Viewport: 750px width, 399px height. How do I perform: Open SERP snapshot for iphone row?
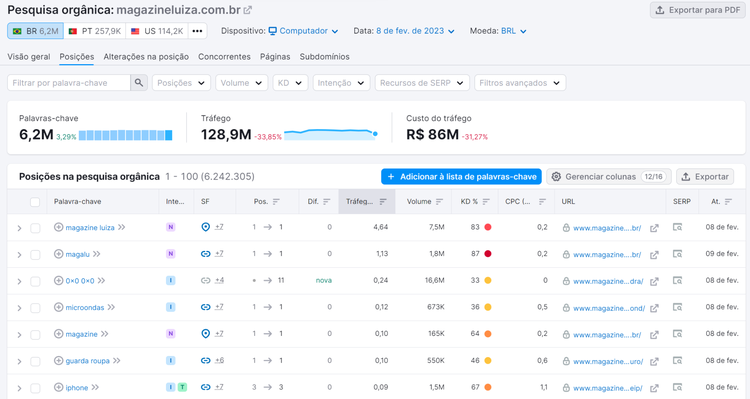(677, 387)
